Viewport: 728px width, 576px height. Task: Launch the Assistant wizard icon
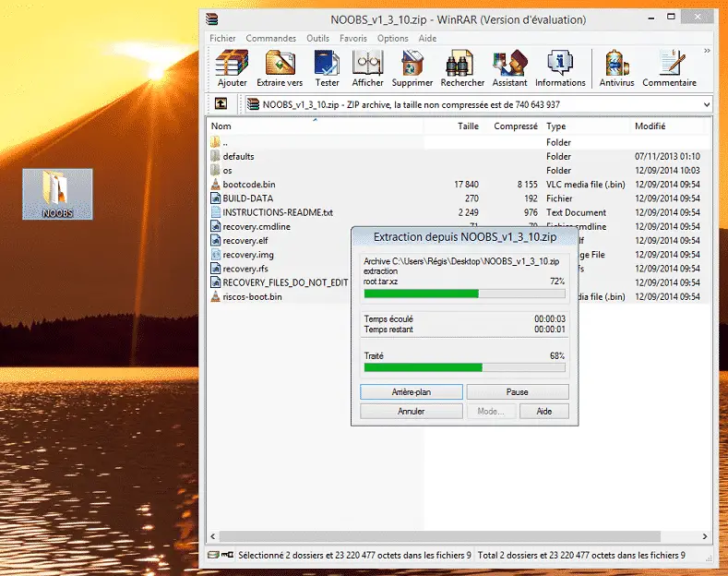509,68
